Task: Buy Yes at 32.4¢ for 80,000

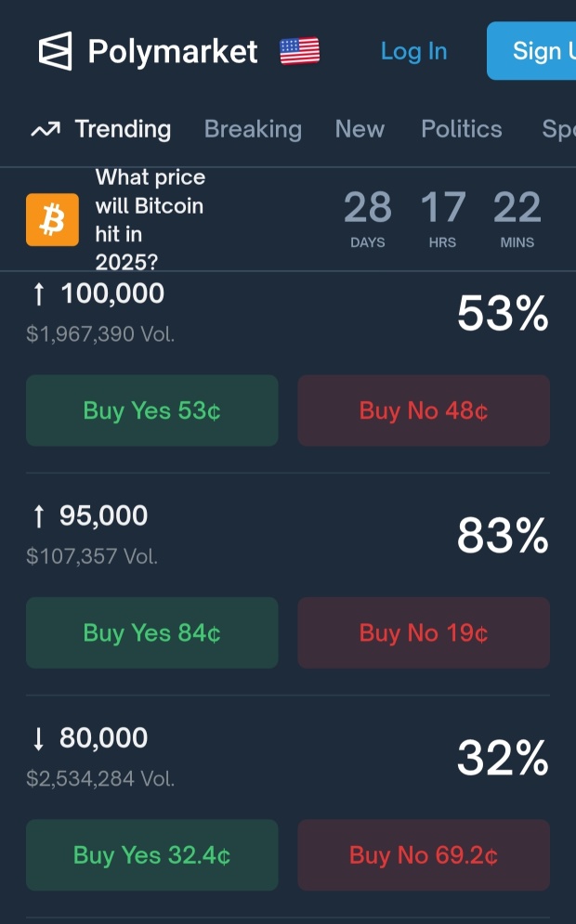Action: 152,855
